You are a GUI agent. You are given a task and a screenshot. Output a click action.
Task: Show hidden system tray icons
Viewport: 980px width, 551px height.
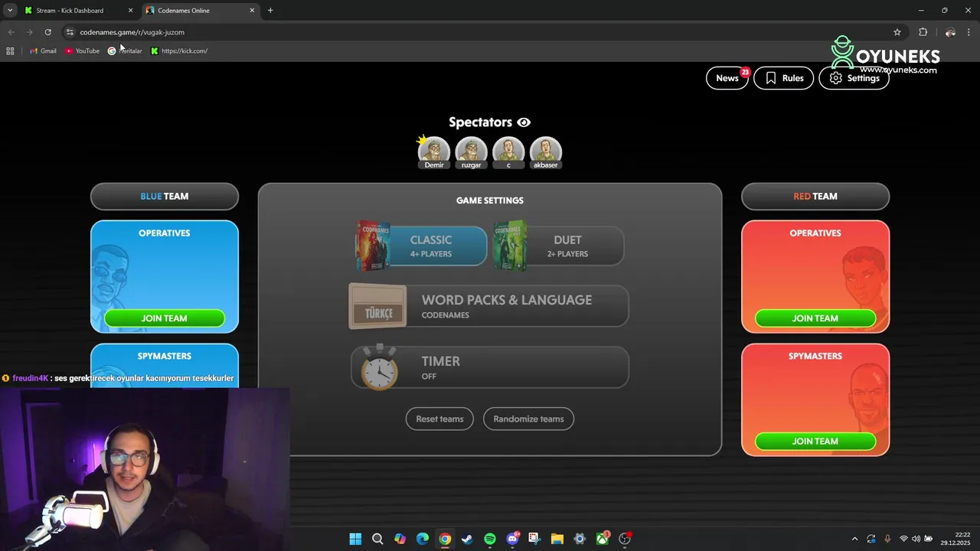pos(855,539)
